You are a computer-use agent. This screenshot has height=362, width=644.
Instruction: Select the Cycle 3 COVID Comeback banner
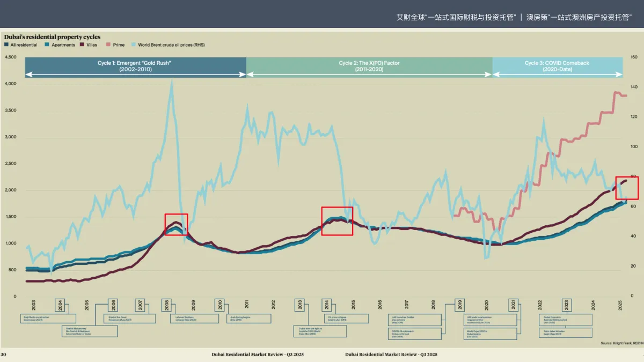tap(557, 67)
